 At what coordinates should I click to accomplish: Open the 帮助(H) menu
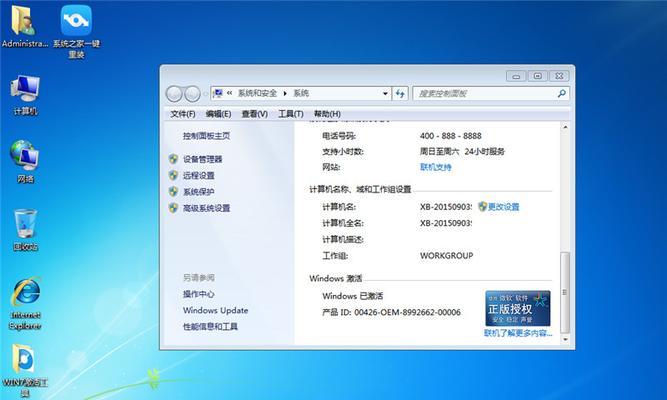(x=327, y=114)
